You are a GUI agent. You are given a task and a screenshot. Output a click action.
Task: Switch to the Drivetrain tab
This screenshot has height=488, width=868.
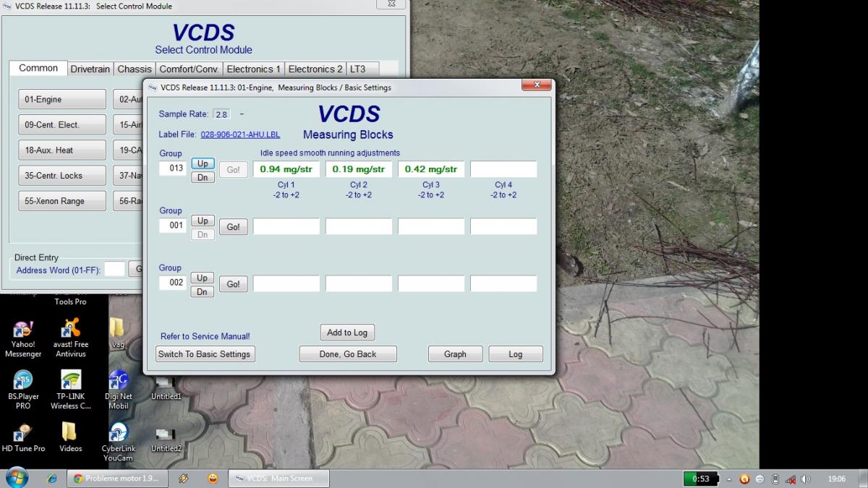(90, 69)
